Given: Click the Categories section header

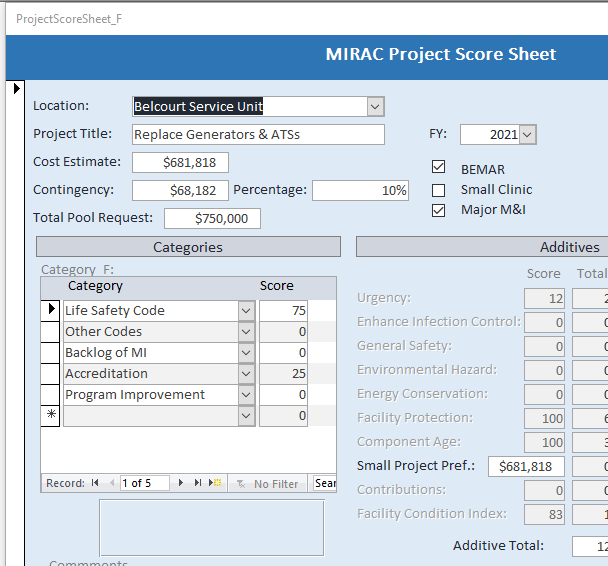Looking at the screenshot, I should 188,247.
